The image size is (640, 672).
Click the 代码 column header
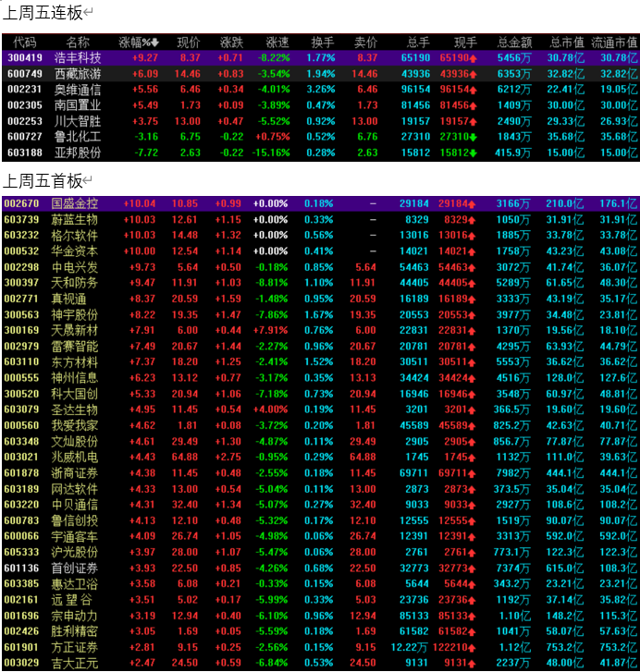click(25, 43)
